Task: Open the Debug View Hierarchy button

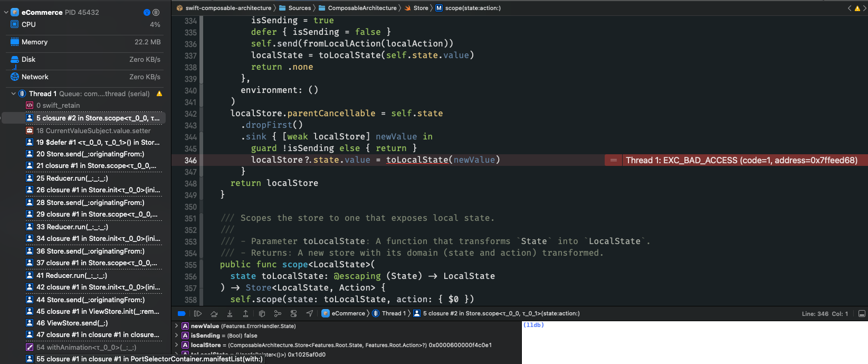Action: click(x=262, y=313)
